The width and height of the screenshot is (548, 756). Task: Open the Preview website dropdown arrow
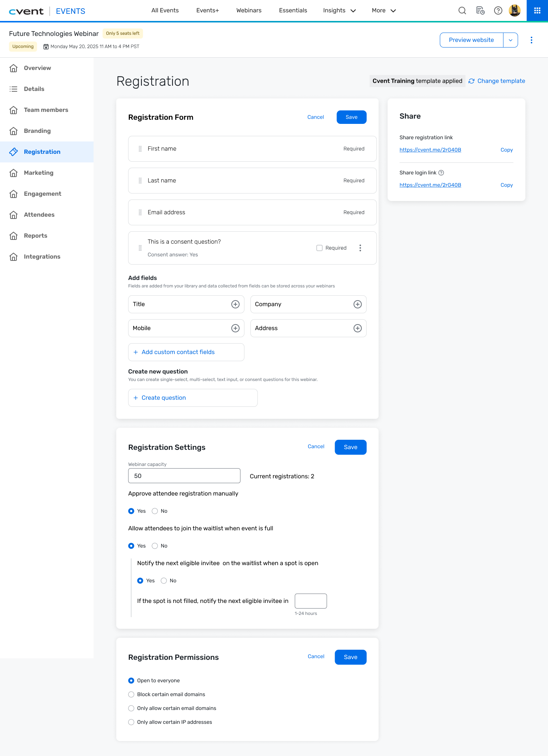(x=511, y=40)
